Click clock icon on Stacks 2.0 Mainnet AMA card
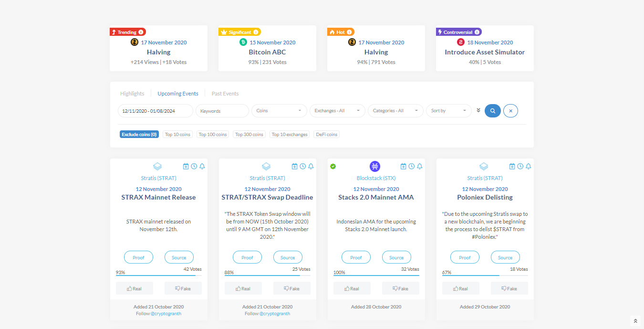Viewport: 644px width, 329px height. (411, 166)
